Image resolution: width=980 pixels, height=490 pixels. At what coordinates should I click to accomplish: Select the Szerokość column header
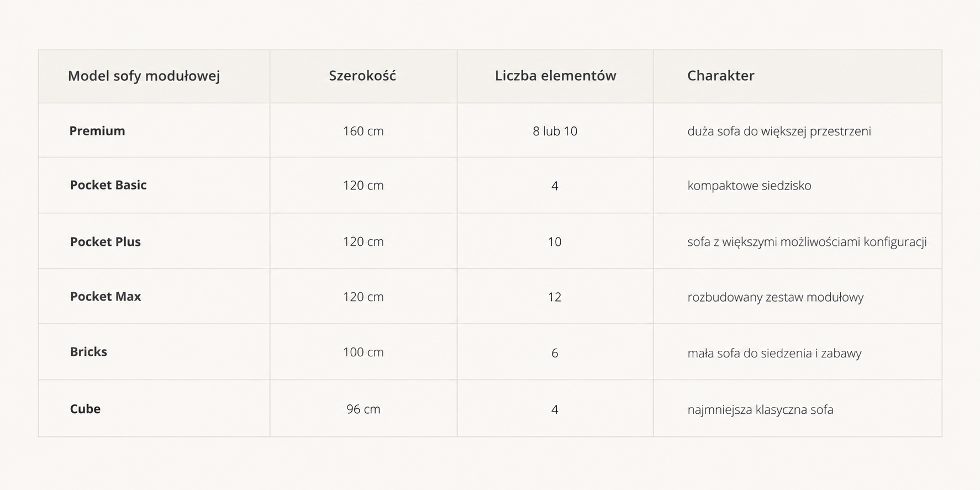pos(362,75)
